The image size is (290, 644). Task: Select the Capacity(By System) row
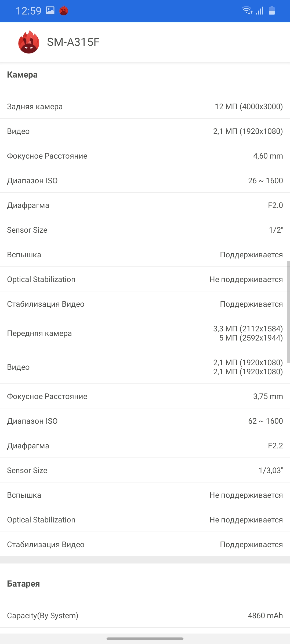tap(145, 616)
